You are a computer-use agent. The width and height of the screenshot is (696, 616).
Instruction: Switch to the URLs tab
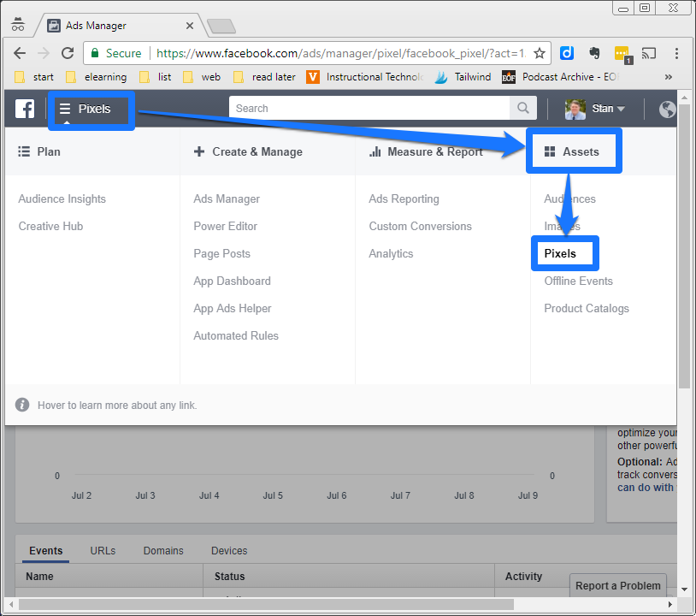(103, 551)
